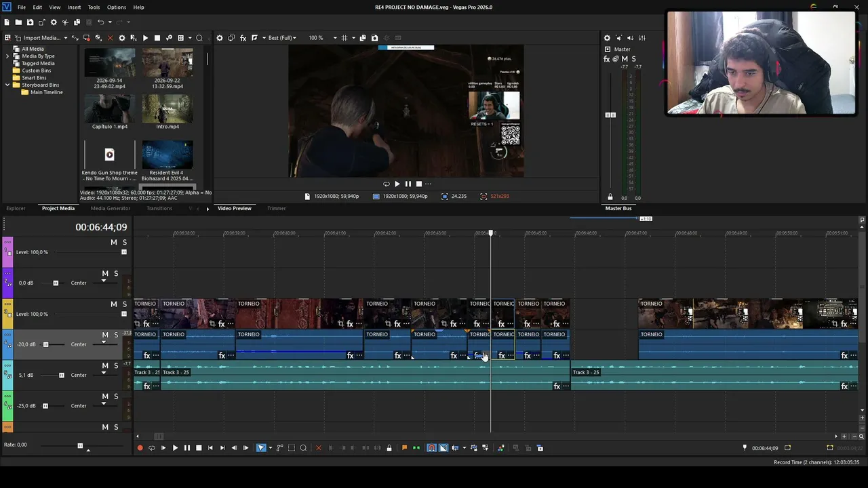Click the Record button in the transport bar
Viewport: 868px width, 488px height.
click(x=140, y=448)
